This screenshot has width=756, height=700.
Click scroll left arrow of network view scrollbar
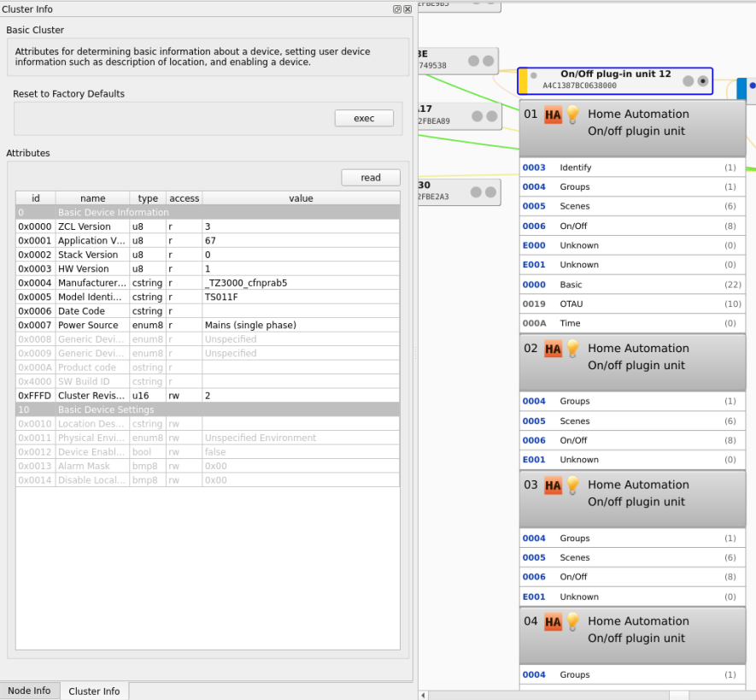[424, 695]
